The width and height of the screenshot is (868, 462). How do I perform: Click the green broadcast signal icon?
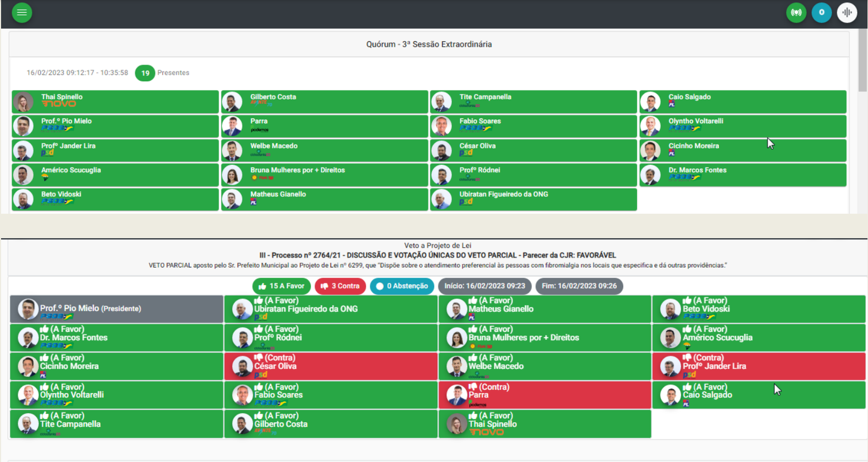(796, 12)
